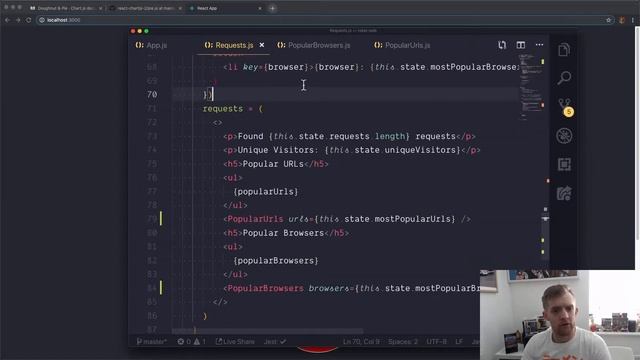Click the VS Code yellow minimize button
640x360 pixels.
click(x=140, y=31)
